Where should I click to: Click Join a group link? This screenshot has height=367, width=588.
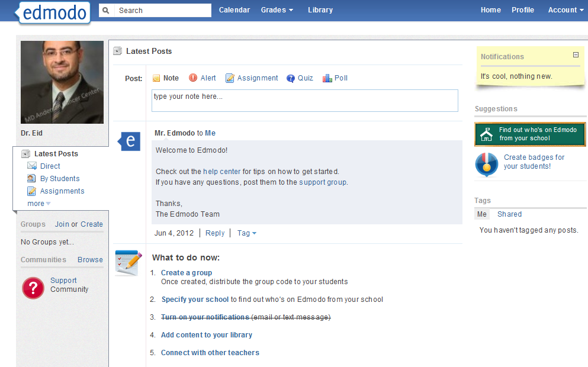click(x=62, y=224)
